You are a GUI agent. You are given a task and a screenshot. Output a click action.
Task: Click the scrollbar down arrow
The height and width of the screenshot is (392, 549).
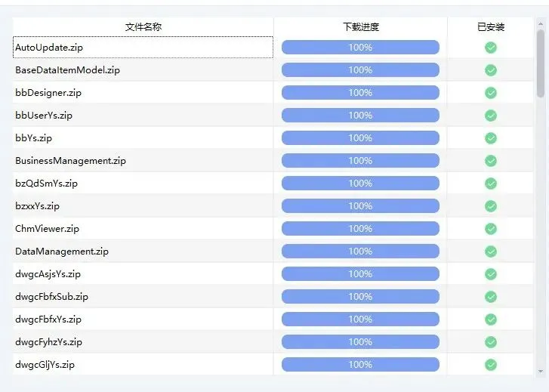541,372
